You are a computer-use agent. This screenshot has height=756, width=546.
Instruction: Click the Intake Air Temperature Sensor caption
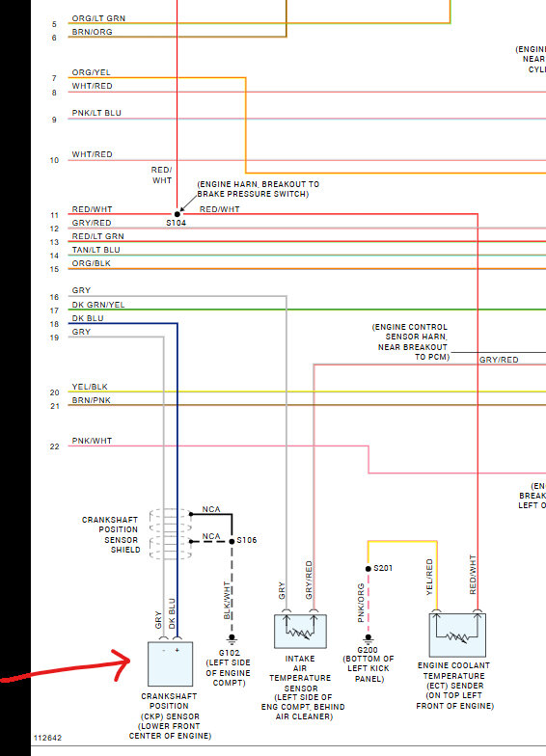click(303, 688)
